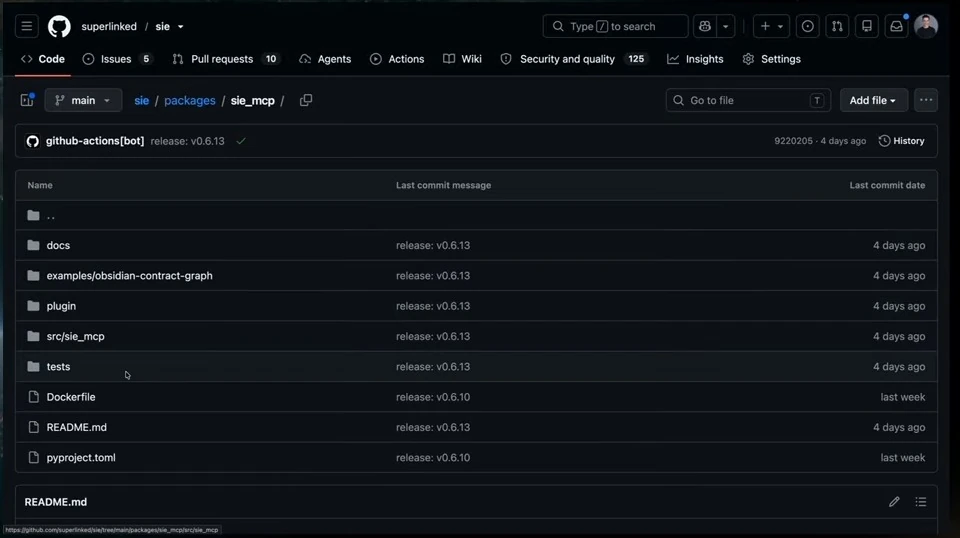Open the README outline list icon

click(x=921, y=502)
